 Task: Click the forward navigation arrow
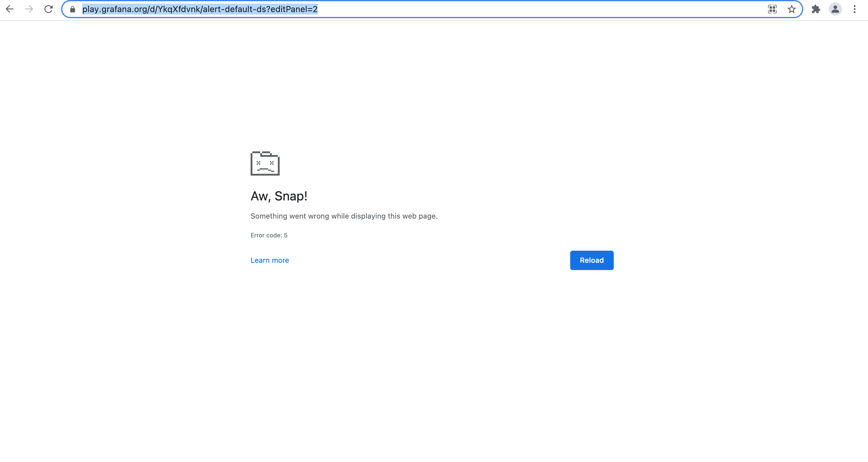point(29,9)
